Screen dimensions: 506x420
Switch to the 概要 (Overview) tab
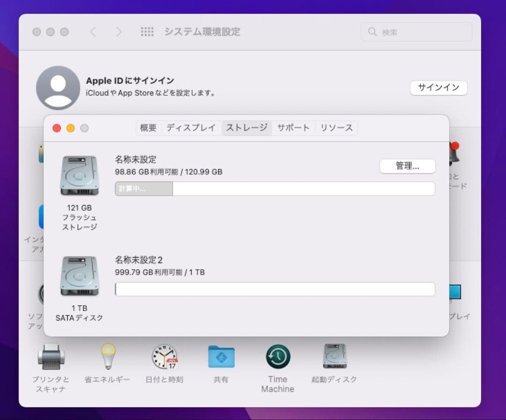coord(148,127)
